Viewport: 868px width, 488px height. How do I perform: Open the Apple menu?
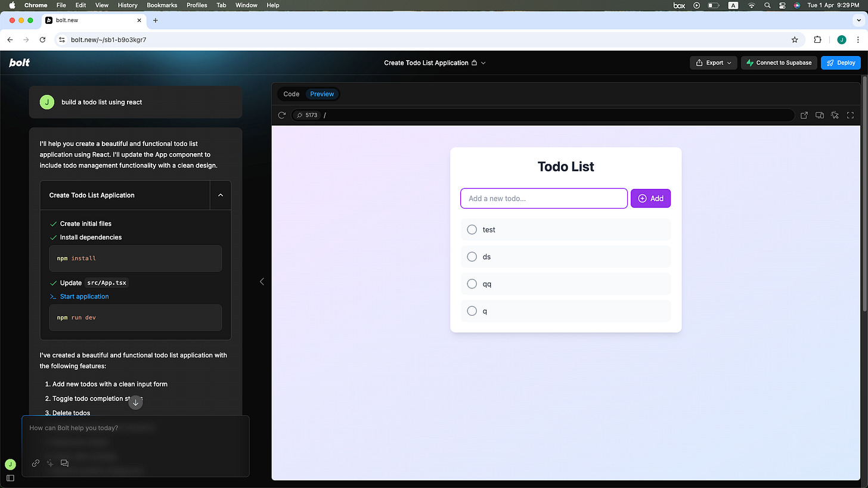pos(12,5)
